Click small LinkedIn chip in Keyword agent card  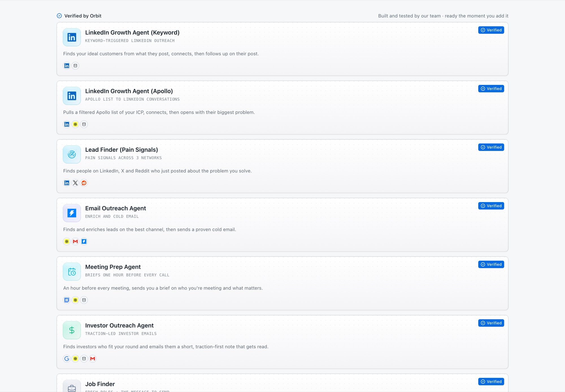pyautogui.click(x=67, y=66)
